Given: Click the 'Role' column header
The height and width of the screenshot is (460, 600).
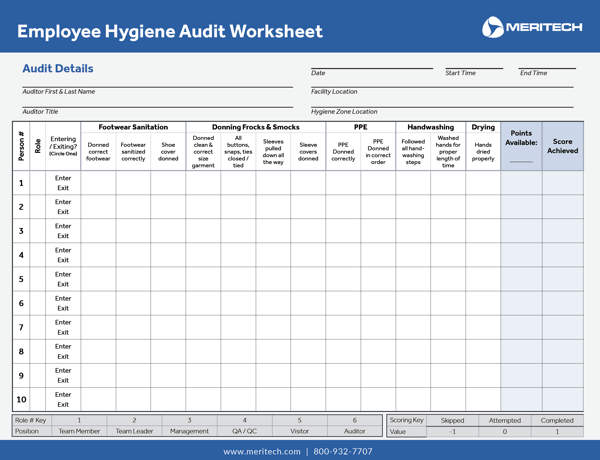Looking at the screenshot, I should click(x=38, y=146).
